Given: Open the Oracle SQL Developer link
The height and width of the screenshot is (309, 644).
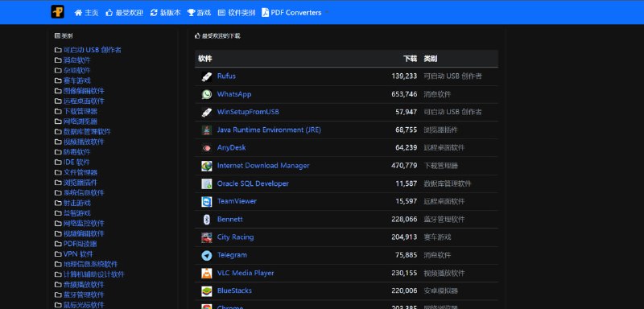Looking at the screenshot, I should [x=253, y=183].
